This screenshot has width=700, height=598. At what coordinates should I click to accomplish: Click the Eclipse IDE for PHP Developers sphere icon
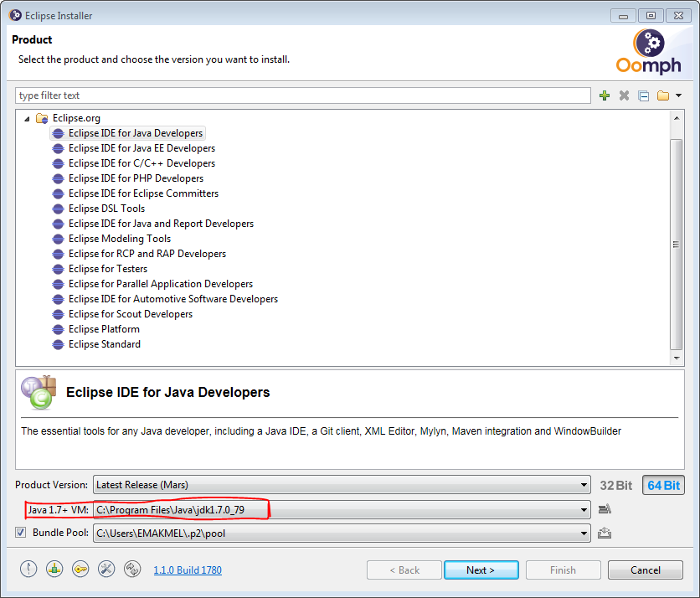click(x=58, y=178)
